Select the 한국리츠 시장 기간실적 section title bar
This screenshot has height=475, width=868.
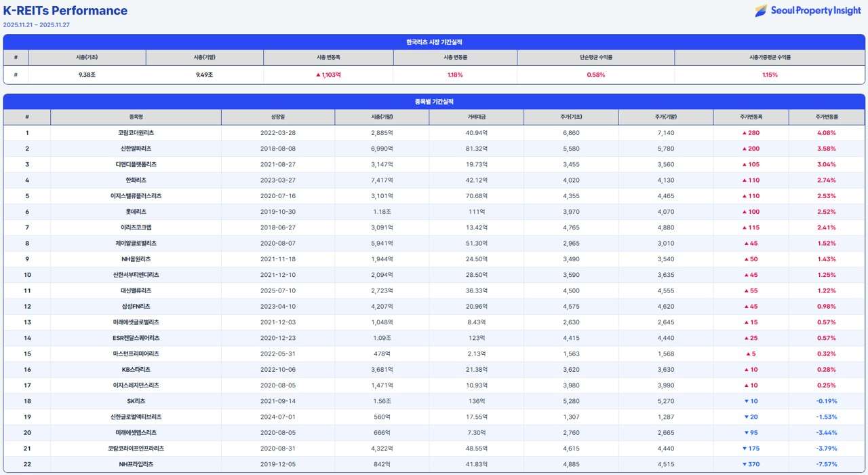[x=434, y=42]
